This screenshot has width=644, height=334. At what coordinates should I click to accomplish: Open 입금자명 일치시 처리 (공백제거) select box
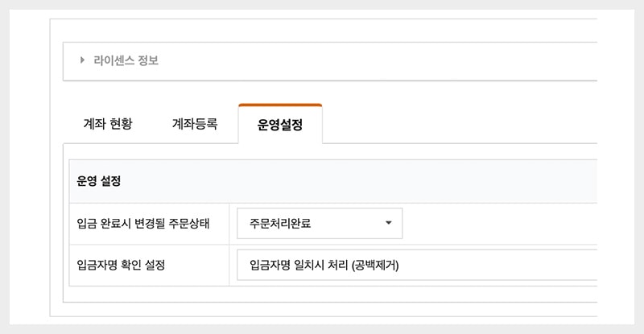tap(417, 266)
